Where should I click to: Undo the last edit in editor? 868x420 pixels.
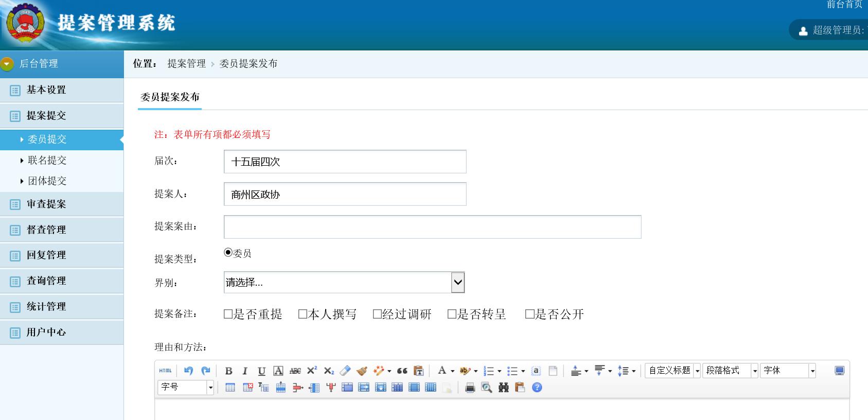pyautogui.click(x=188, y=371)
